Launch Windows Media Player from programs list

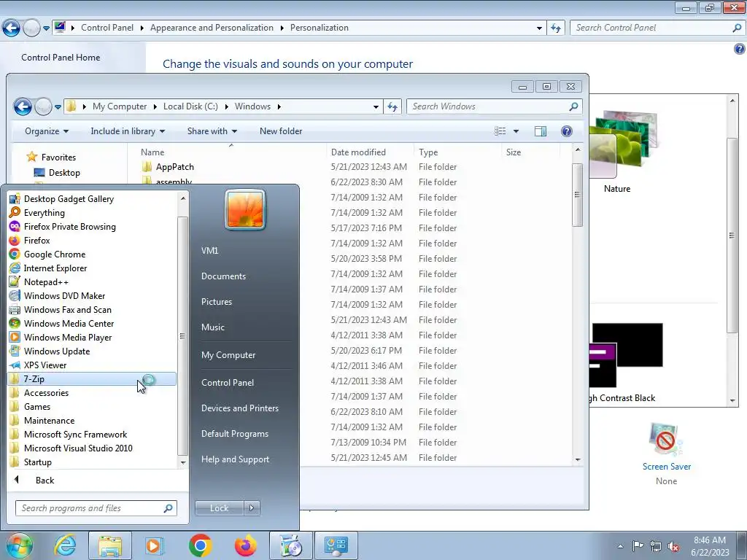click(x=68, y=337)
